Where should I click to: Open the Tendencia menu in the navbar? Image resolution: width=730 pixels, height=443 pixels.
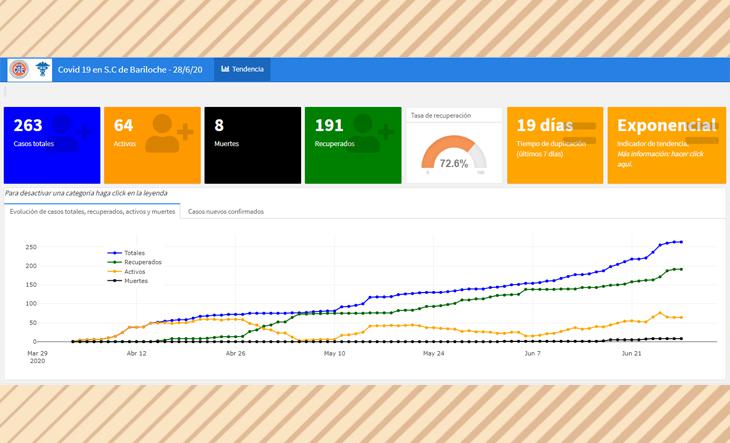coord(242,69)
